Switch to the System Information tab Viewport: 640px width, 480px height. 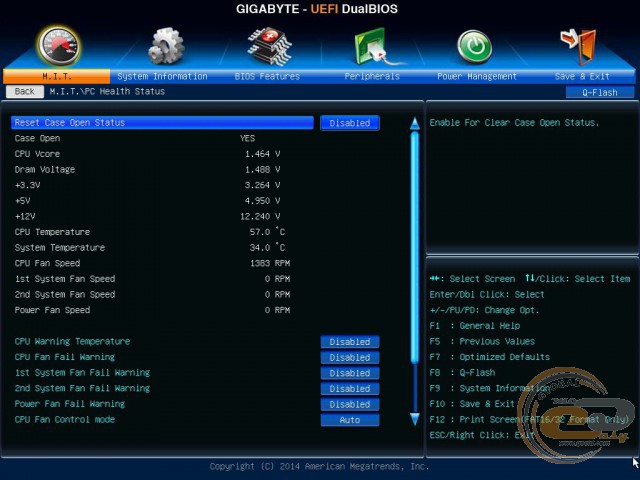tap(162, 76)
